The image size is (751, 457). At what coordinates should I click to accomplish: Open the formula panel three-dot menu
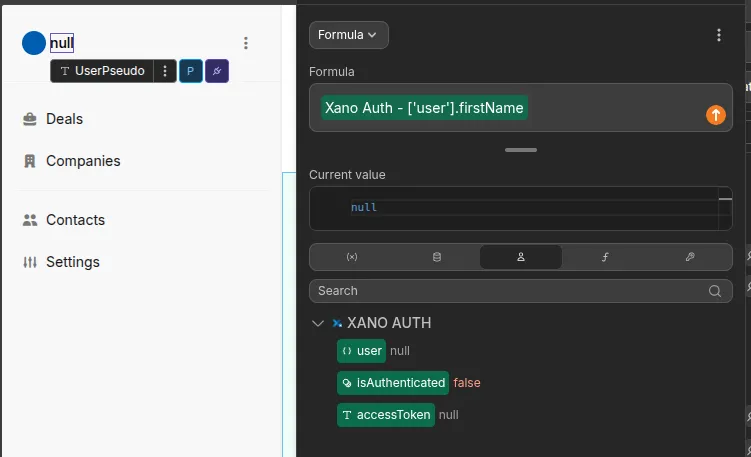click(x=718, y=35)
